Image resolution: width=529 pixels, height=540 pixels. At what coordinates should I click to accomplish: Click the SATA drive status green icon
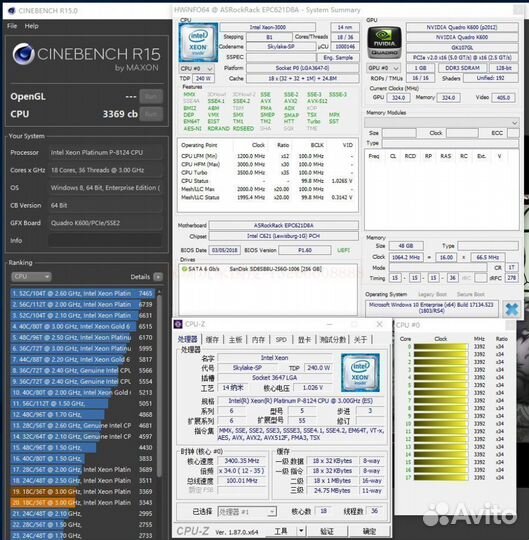(184, 269)
